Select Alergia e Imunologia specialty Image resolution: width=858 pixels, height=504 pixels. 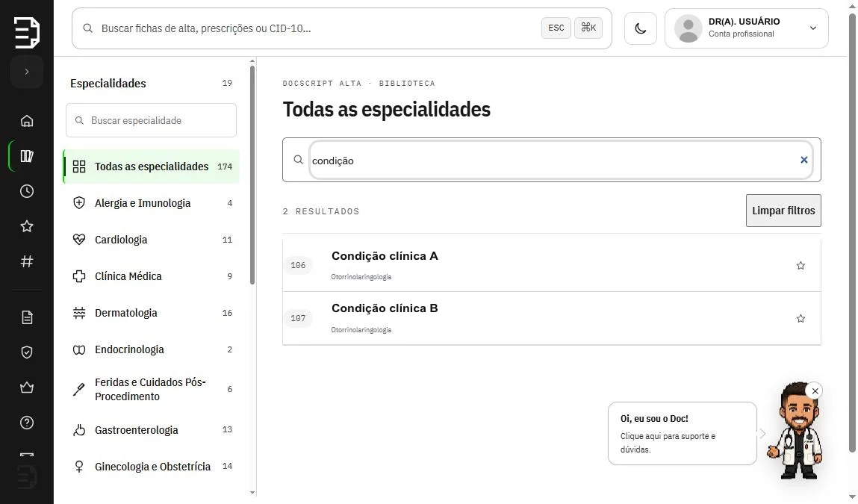(152, 203)
